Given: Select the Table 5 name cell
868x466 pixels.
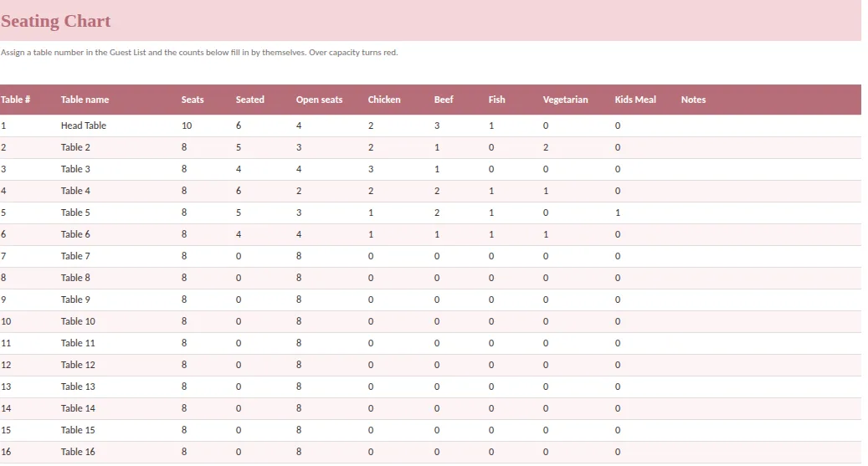Looking at the screenshot, I should pyautogui.click(x=75, y=213).
